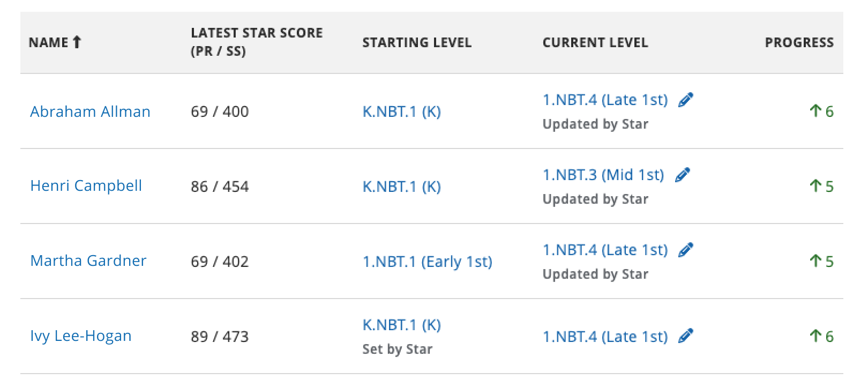Click the LATEST STAR SCORE column header
The height and width of the screenshot is (387, 868).
256,40
